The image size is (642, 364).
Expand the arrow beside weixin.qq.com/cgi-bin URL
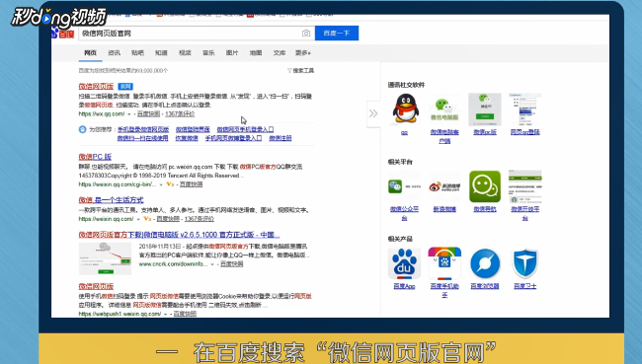pos(161,184)
